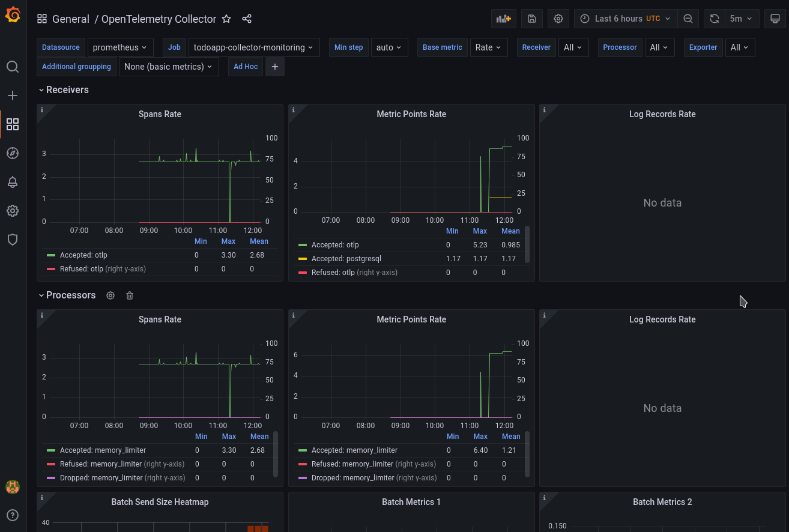789x532 pixels.
Task: Sort legend by Mean column
Action: [x=259, y=241]
